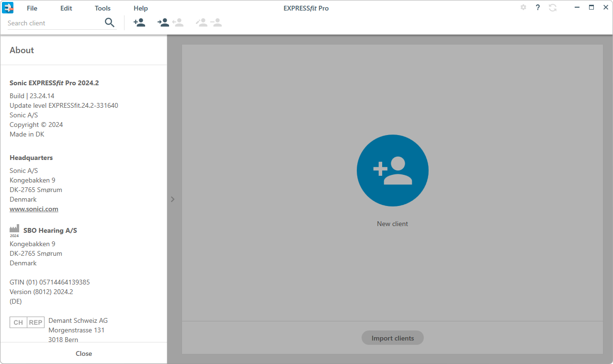This screenshot has height=364, width=613.
Task: Click the EXPRESSfit app logo icon
Action: coord(8,8)
